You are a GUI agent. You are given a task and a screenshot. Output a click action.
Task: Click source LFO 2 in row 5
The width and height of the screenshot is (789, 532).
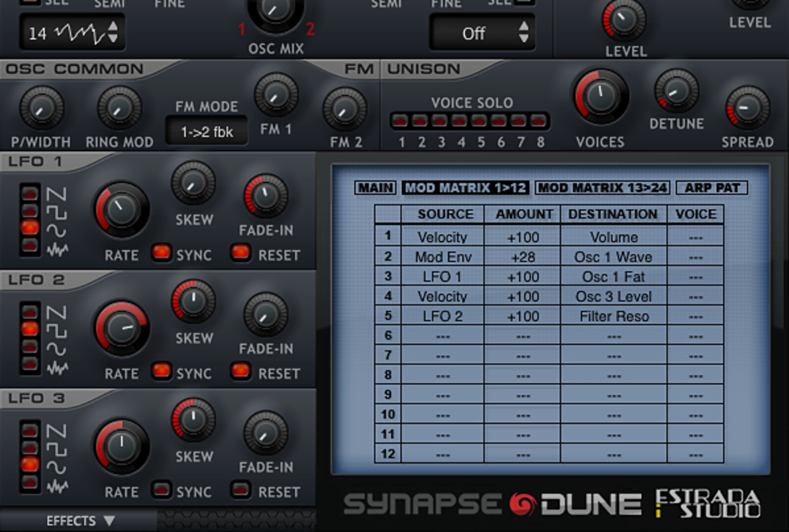point(442,316)
